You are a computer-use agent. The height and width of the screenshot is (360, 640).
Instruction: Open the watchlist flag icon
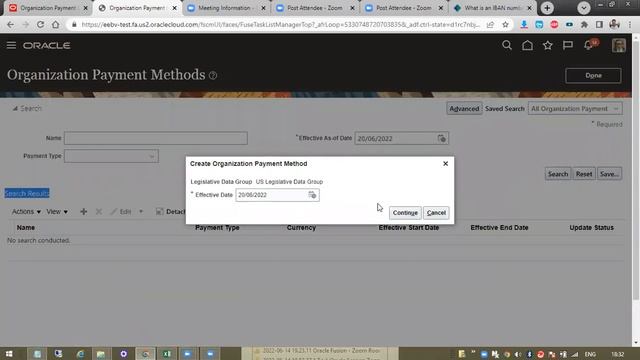point(568,45)
